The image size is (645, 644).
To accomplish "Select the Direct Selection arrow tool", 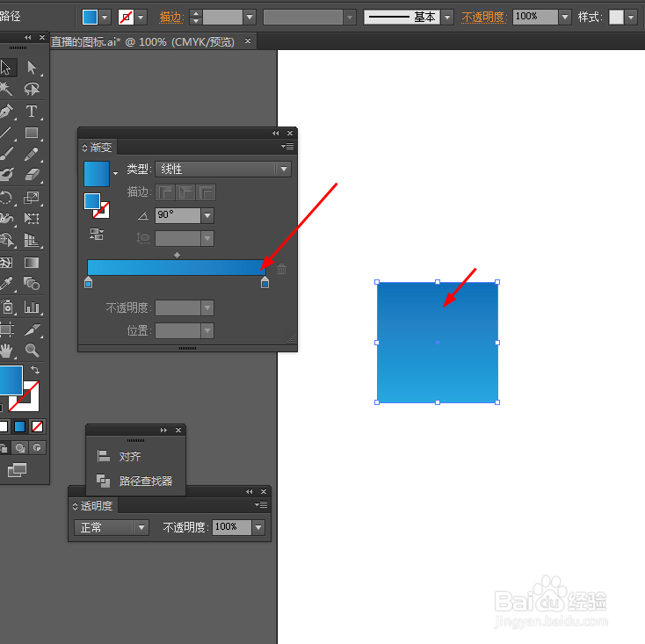I will (32, 68).
